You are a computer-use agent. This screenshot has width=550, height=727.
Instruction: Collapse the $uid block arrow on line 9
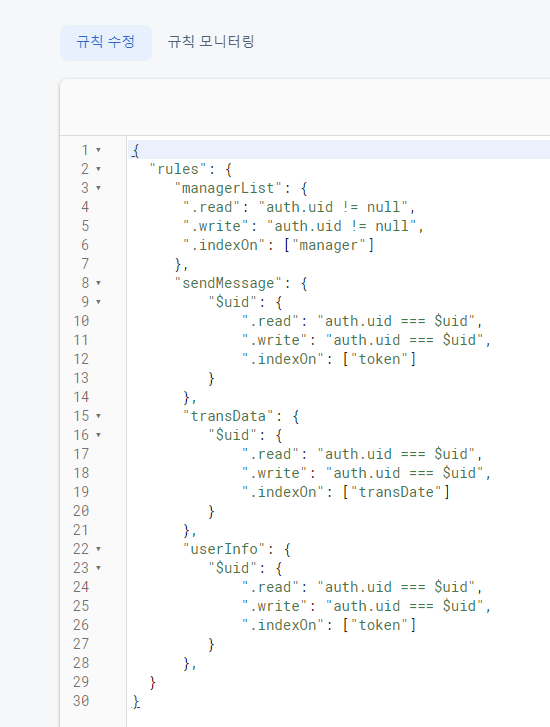click(98, 302)
